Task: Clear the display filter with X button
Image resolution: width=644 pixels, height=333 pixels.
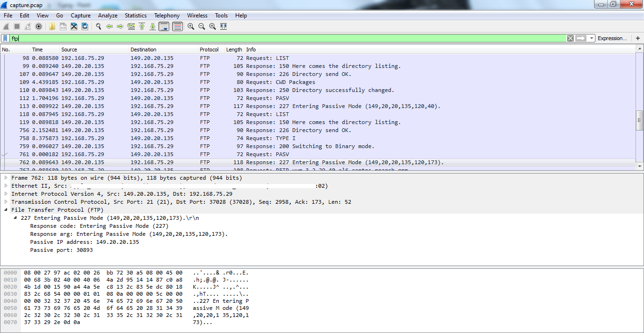Action: [x=570, y=38]
